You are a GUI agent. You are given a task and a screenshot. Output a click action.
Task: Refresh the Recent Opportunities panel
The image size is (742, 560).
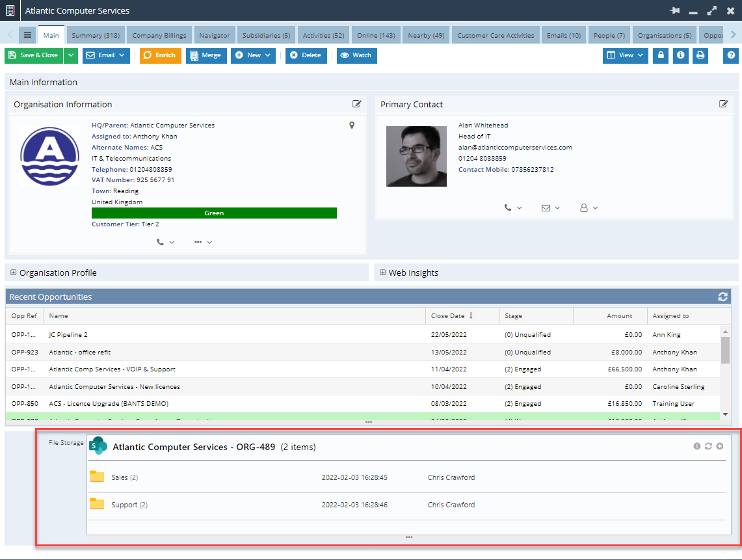pos(722,297)
